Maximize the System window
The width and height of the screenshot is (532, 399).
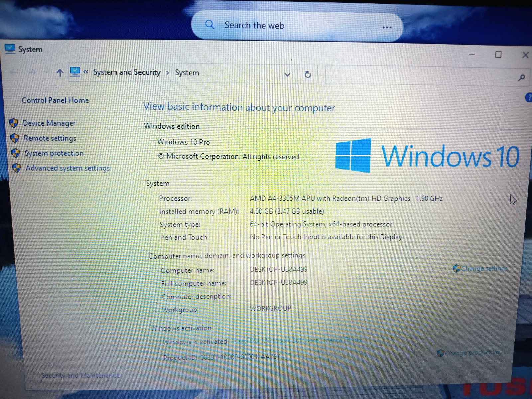click(x=498, y=55)
